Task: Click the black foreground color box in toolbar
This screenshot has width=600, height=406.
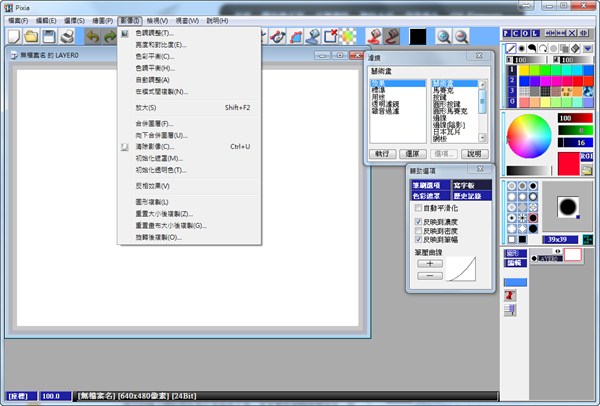Action: [x=417, y=37]
